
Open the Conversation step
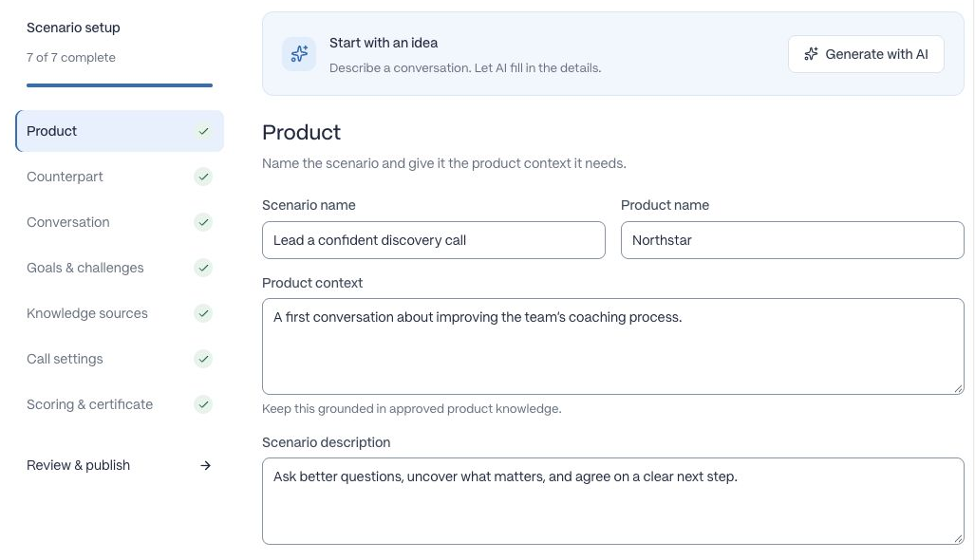120,222
